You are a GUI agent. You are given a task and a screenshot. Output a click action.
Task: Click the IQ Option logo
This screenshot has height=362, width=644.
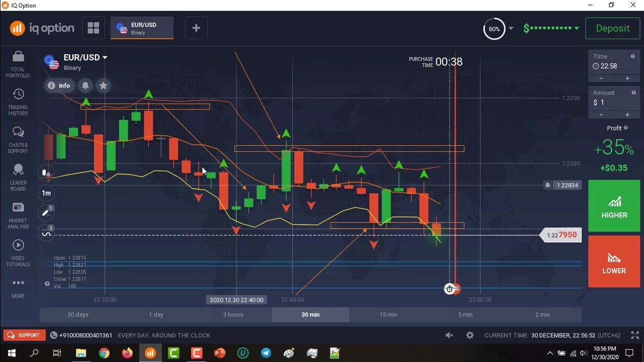42,28
